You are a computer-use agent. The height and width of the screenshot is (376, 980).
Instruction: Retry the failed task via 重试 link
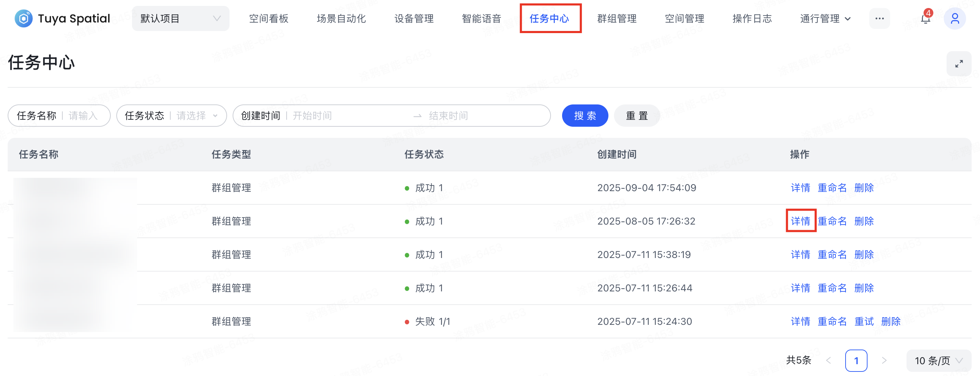click(864, 321)
